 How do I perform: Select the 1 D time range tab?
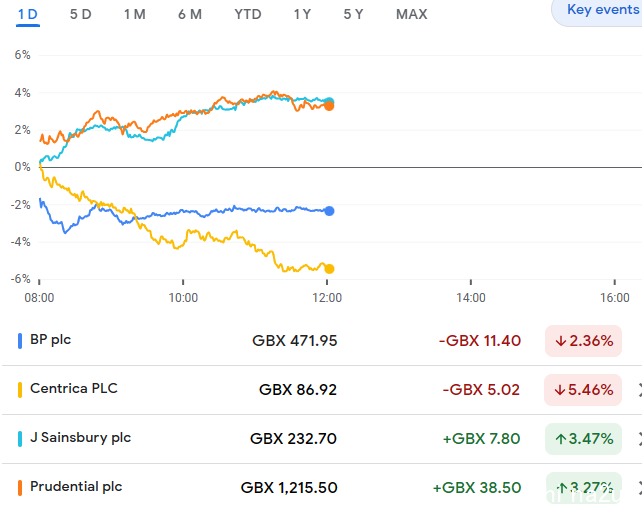pyautogui.click(x=28, y=14)
